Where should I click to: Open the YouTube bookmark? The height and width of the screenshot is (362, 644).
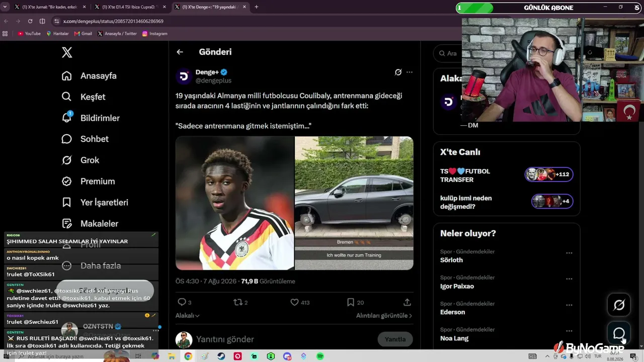(x=29, y=34)
